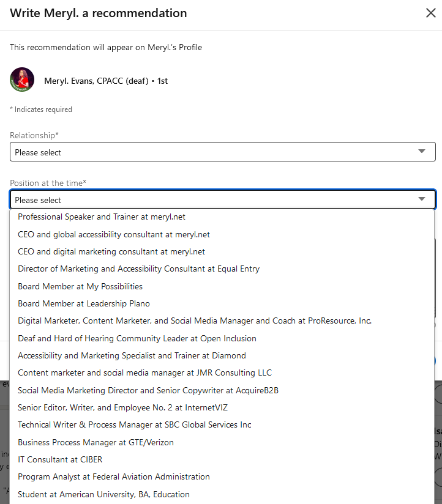Open the Relationship dropdown
Screen dimensions: 442x504
[222, 151]
